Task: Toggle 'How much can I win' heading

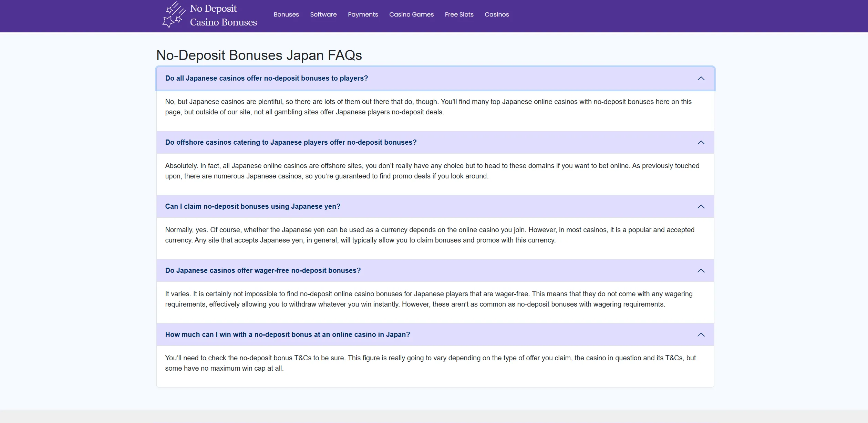Action: click(435, 334)
